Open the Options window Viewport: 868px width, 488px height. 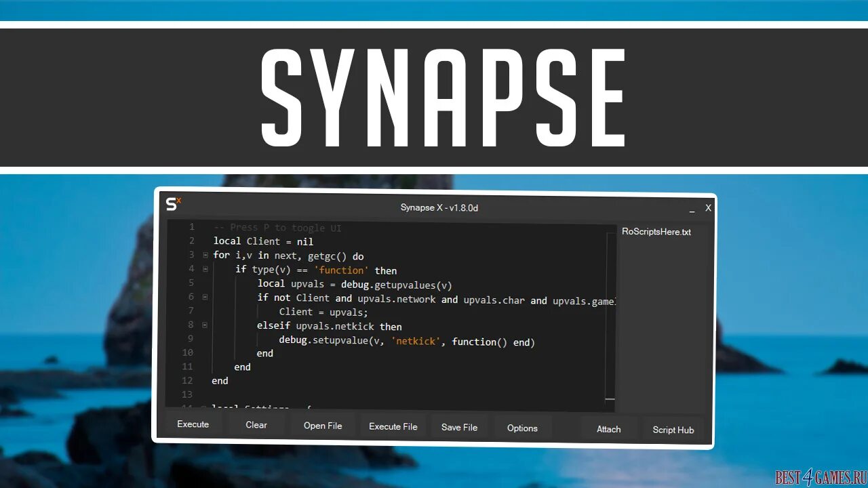(522, 428)
